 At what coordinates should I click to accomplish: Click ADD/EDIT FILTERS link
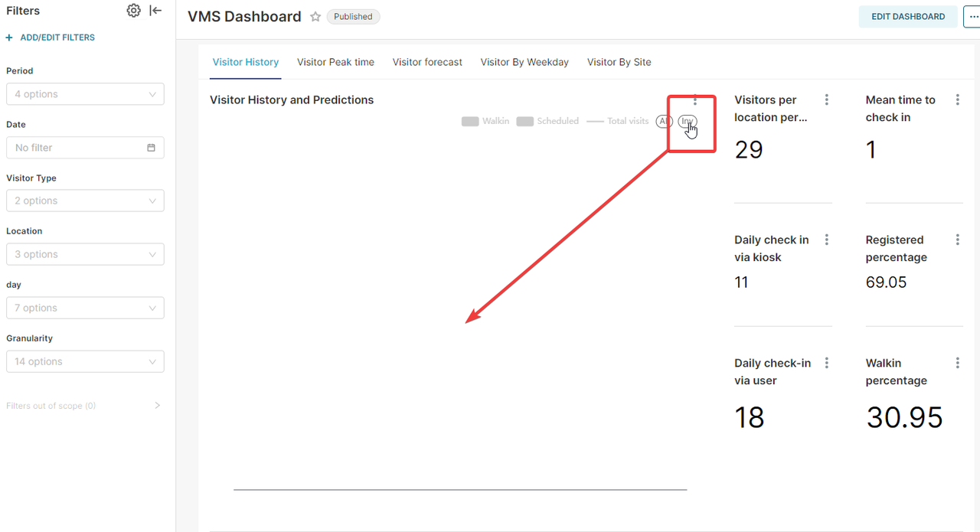click(57, 38)
